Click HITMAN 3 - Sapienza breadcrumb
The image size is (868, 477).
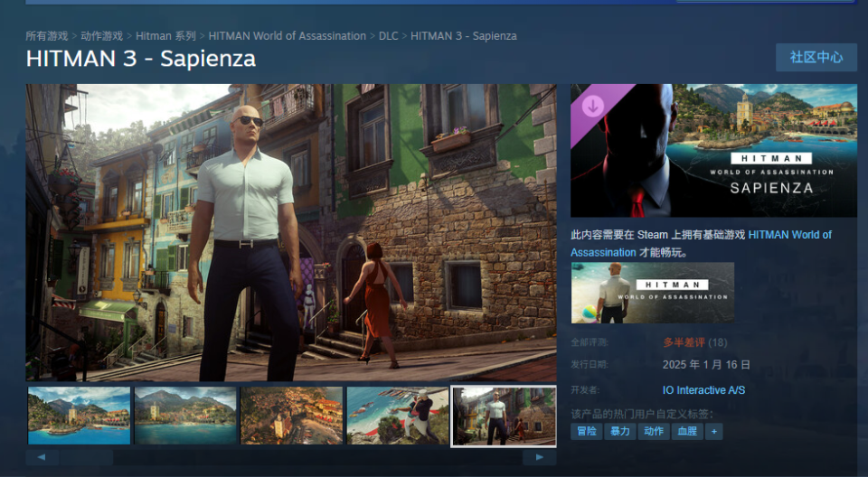463,36
